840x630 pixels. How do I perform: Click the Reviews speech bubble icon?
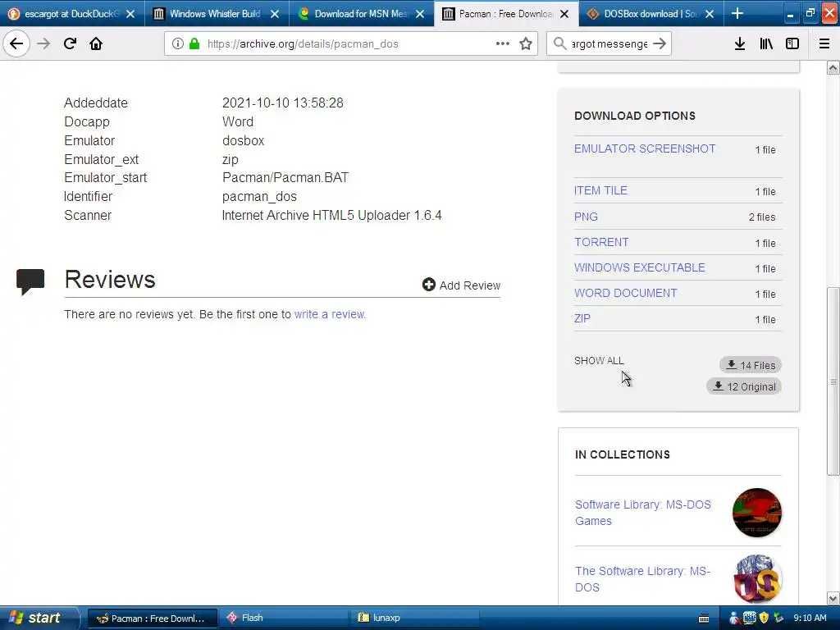[x=30, y=281]
